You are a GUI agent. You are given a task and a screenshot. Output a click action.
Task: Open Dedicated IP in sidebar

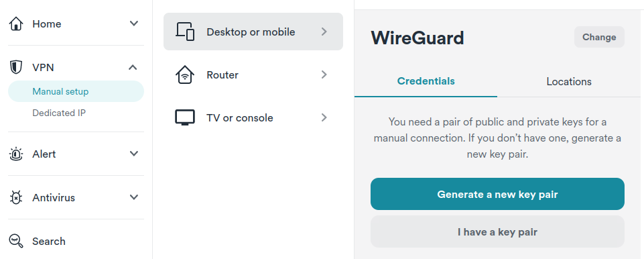(x=59, y=113)
